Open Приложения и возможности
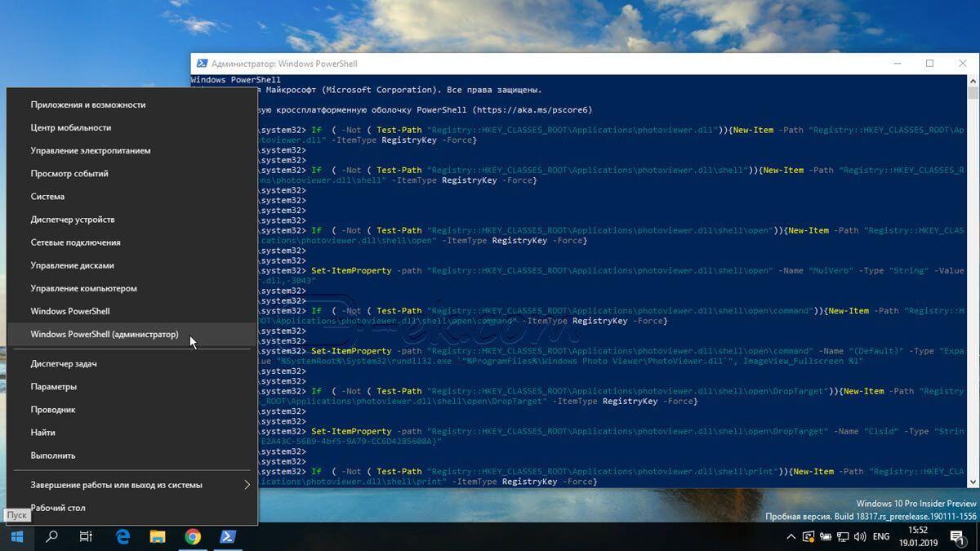This screenshot has width=980, height=551. click(x=132, y=104)
